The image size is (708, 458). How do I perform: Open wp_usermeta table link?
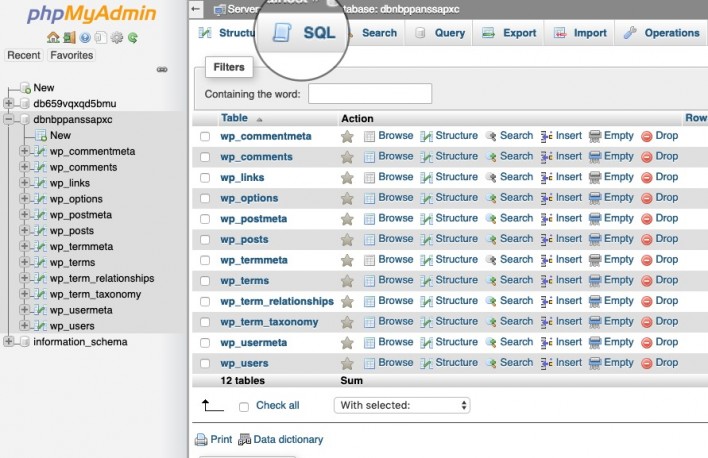[253, 343]
